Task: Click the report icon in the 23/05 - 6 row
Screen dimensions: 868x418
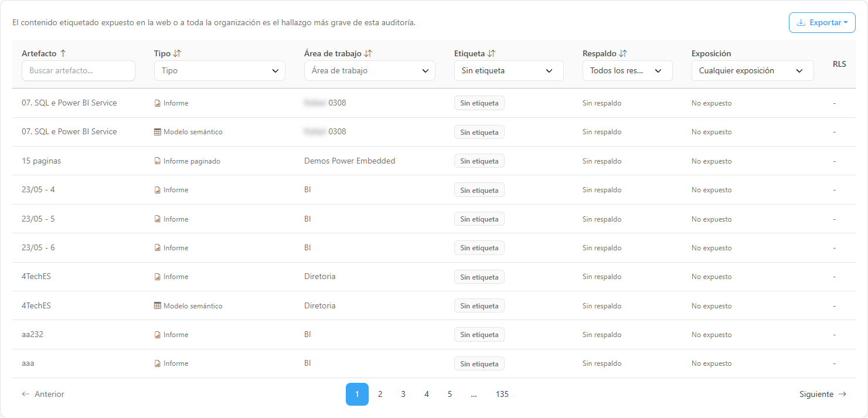Action: [157, 248]
